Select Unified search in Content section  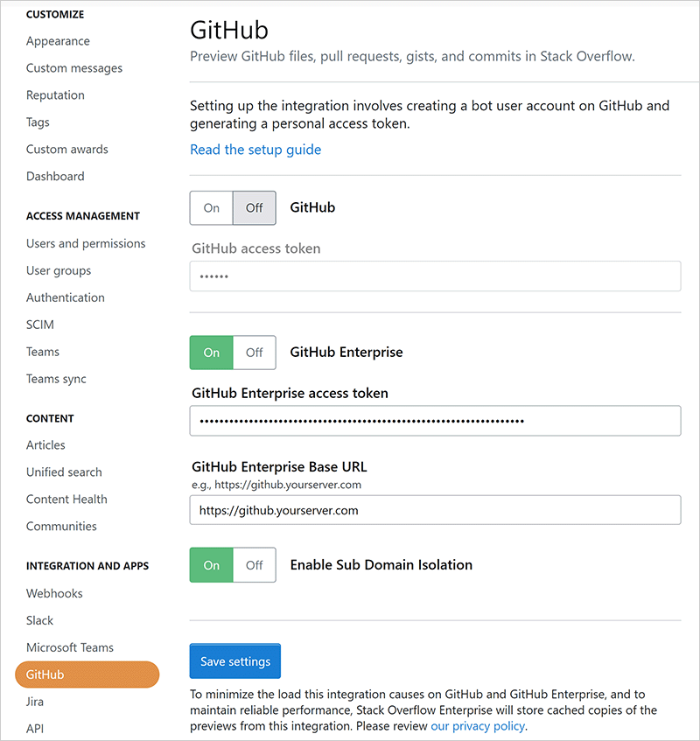point(64,472)
